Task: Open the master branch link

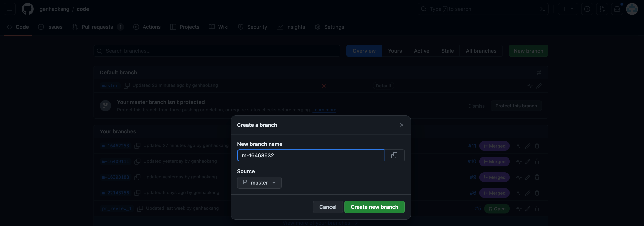Action: coord(110,86)
